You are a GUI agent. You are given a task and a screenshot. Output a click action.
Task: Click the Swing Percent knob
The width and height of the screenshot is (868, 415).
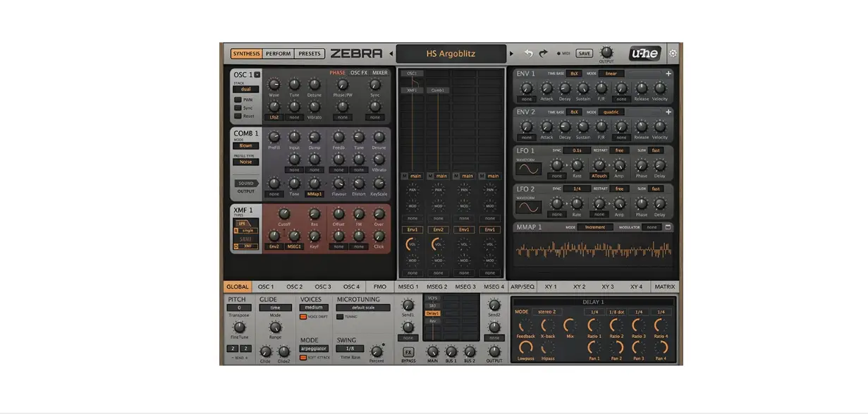[x=377, y=351]
